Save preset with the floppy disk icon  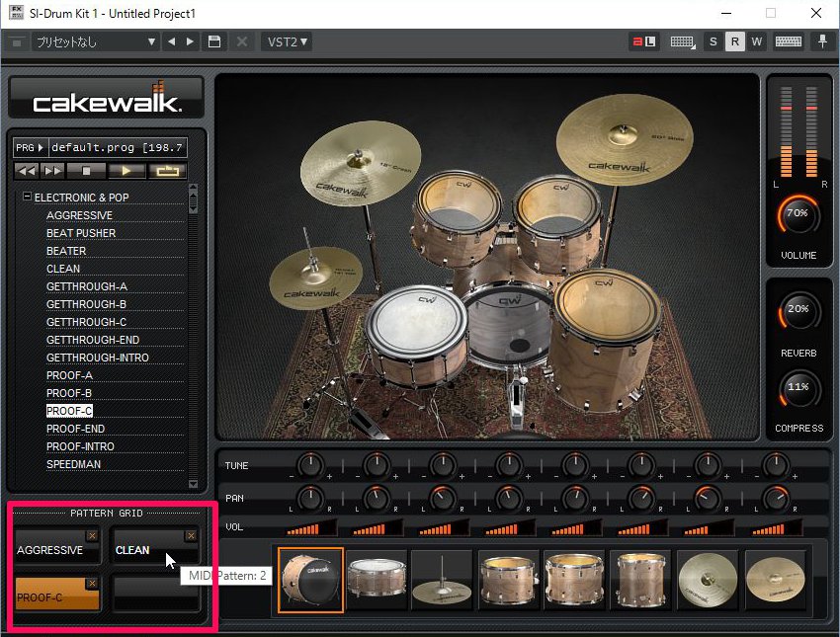pyautogui.click(x=214, y=41)
